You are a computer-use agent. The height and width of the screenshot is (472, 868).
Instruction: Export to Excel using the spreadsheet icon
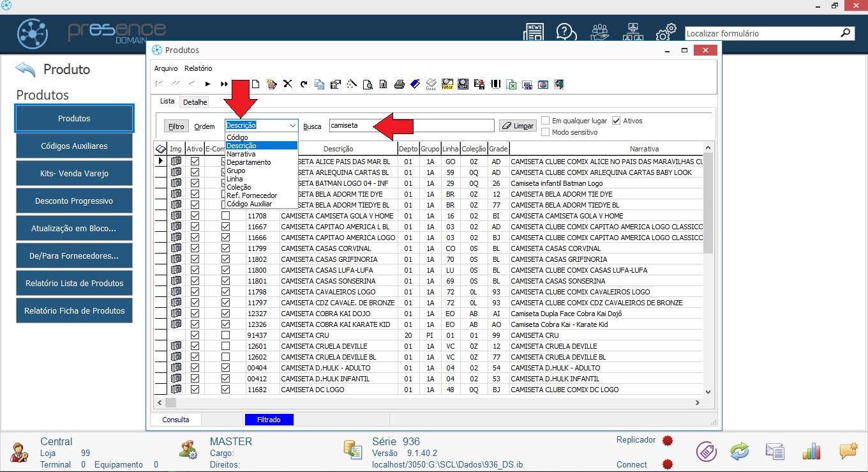click(x=511, y=84)
